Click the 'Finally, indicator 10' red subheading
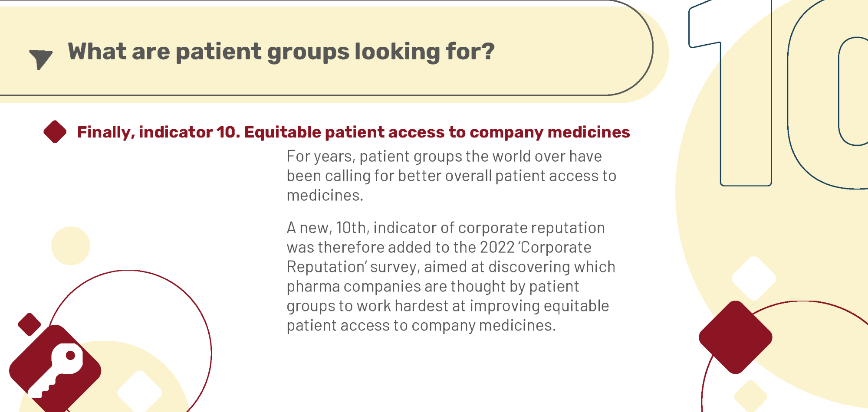The height and width of the screenshot is (412, 868). coord(353,132)
